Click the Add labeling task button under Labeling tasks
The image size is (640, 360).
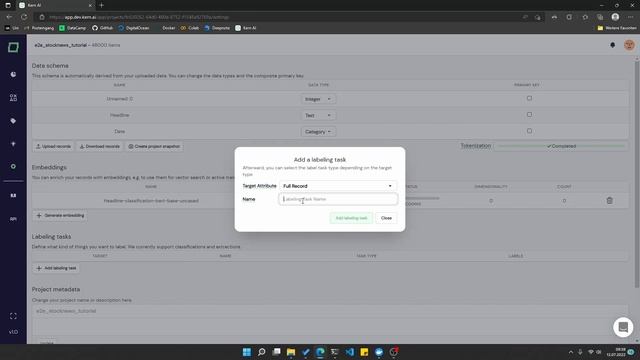tap(56, 268)
